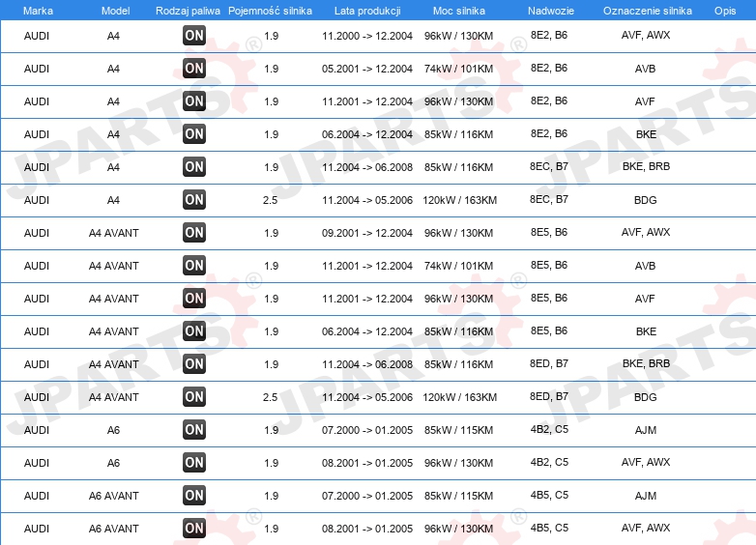Select the ON icon in the A4 8E2 AVF-only row
Screen dimensions: 756x545
click(x=194, y=101)
